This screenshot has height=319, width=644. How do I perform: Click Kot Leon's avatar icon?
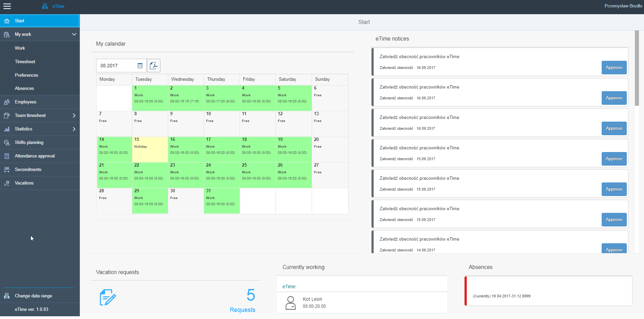coord(290,302)
